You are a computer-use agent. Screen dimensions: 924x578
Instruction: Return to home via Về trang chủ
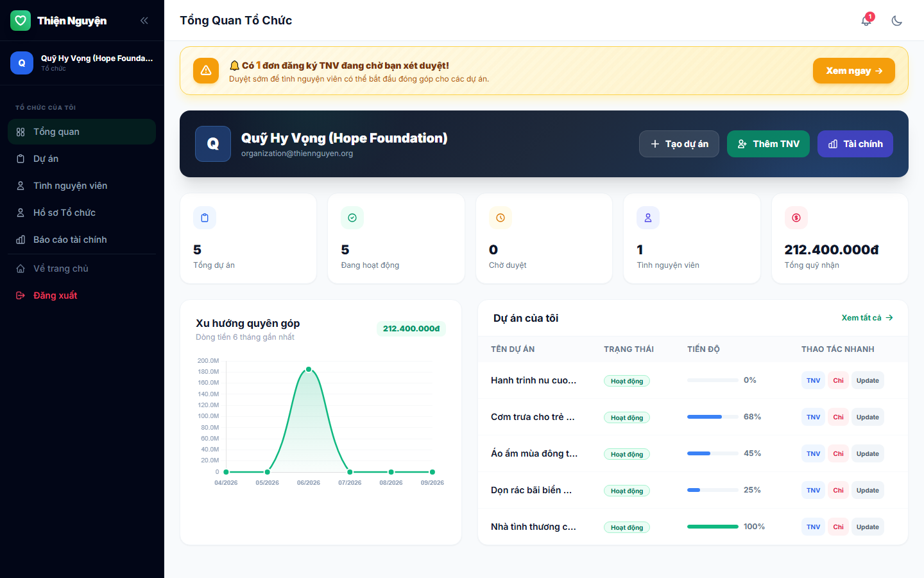82,268
